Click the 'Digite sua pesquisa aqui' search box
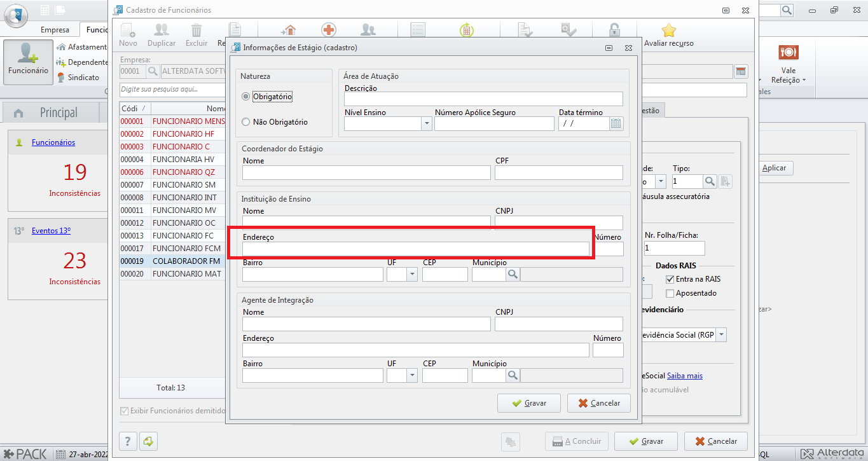This screenshot has width=868, height=461. 173,90
